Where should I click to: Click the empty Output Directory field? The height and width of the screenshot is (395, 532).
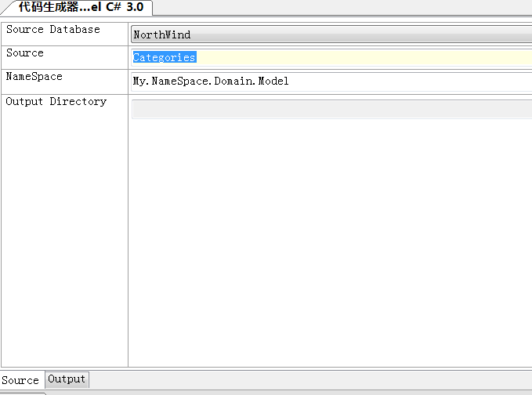pos(331,109)
